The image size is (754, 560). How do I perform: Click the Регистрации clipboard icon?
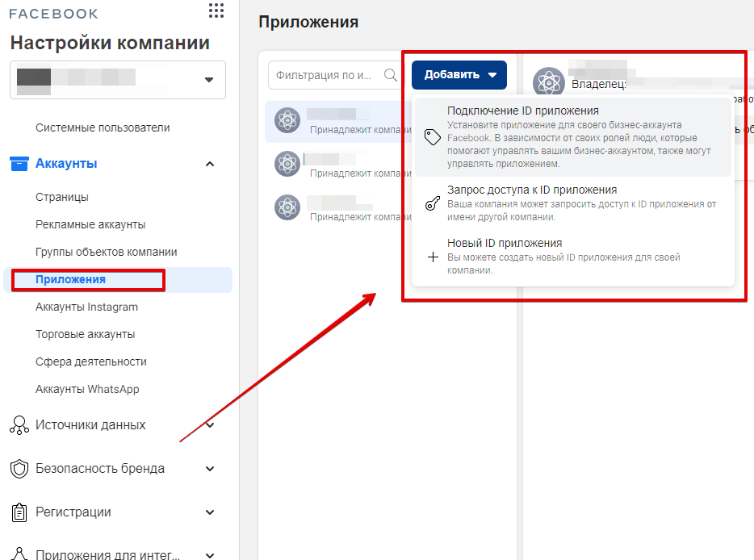tap(19, 512)
